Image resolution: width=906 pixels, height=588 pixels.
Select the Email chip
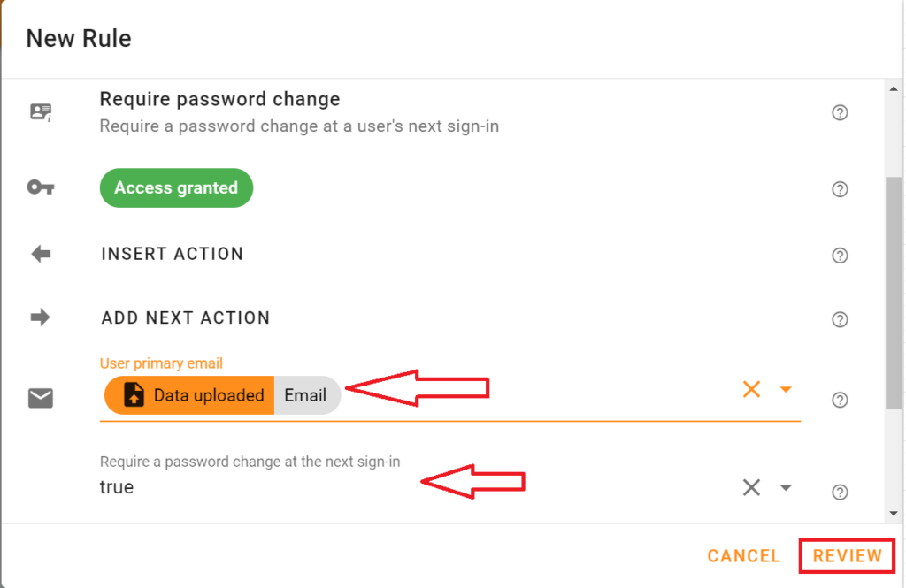[x=305, y=395]
